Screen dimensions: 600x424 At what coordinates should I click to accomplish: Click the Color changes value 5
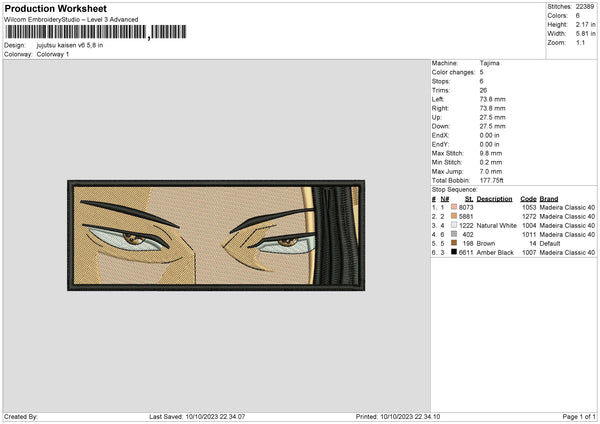tap(481, 72)
